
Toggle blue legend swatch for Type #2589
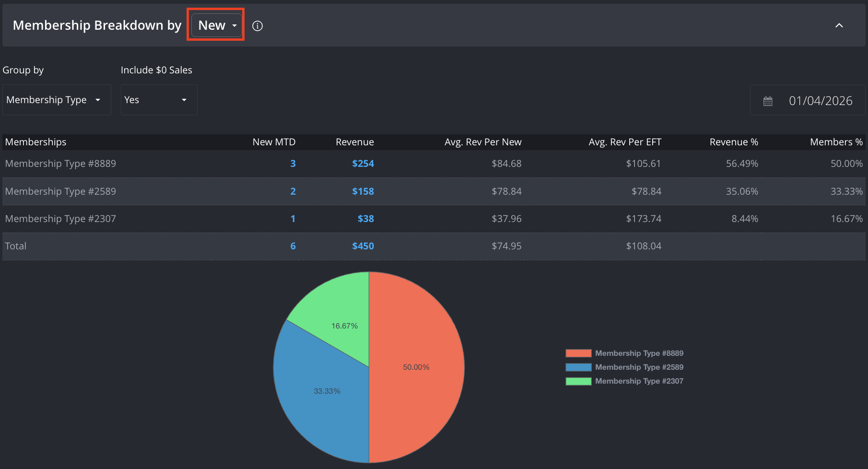(578, 367)
